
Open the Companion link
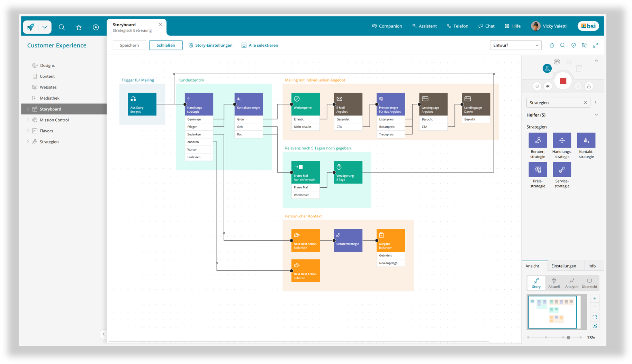(x=387, y=26)
